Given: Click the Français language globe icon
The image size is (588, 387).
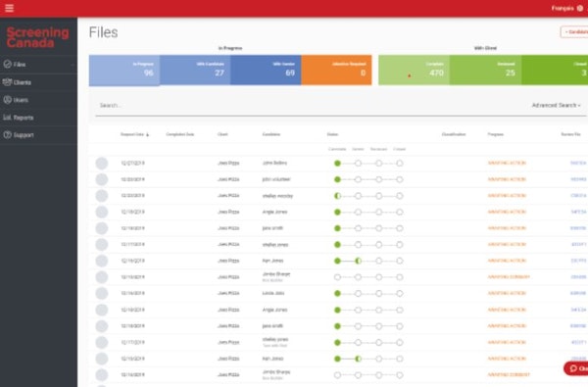Looking at the screenshot, I should pyautogui.click(x=580, y=8).
